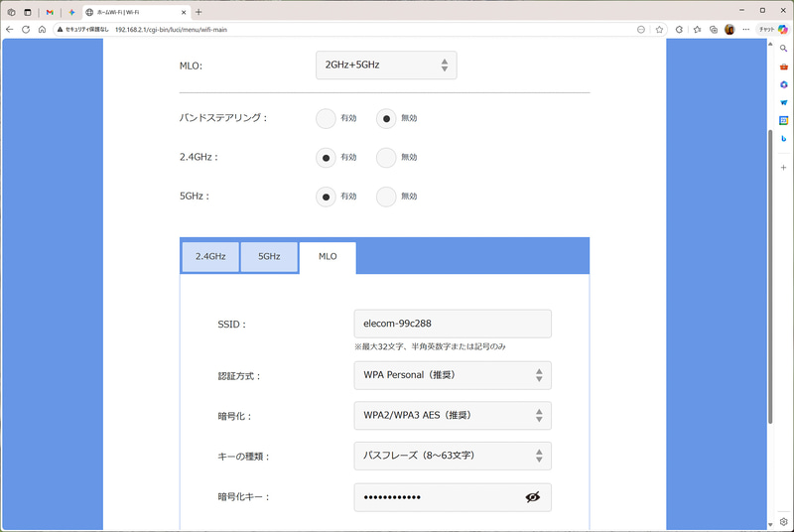The height and width of the screenshot is (532, 794).
Task: Switch to the pinned Gemini sparkle tab
Action: [x=71, y=12]
